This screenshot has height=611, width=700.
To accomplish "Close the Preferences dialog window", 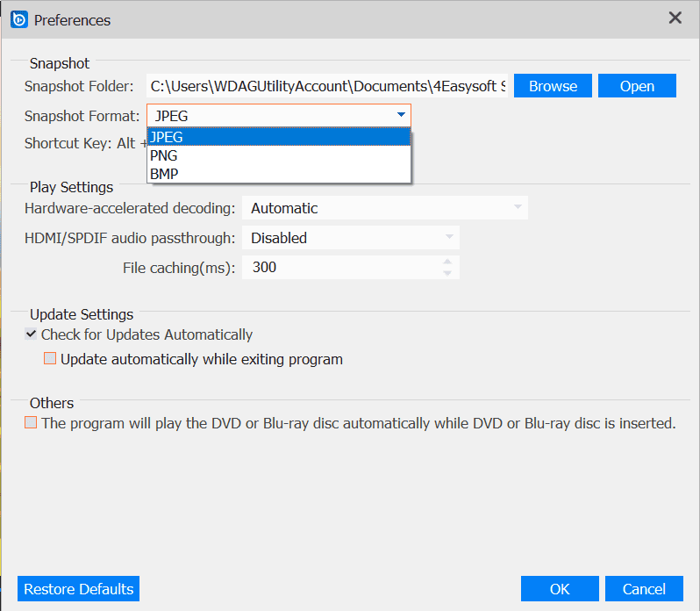I will [675, 18].
